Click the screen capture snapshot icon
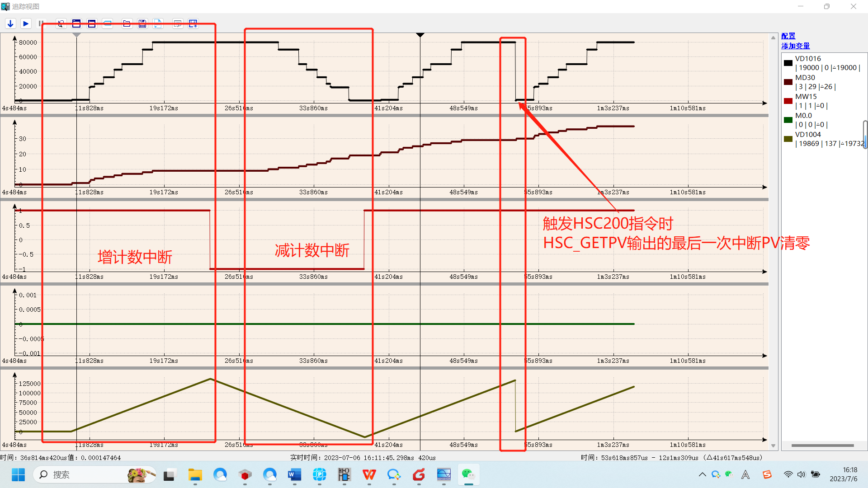868x488 pixels. (193, 23)
